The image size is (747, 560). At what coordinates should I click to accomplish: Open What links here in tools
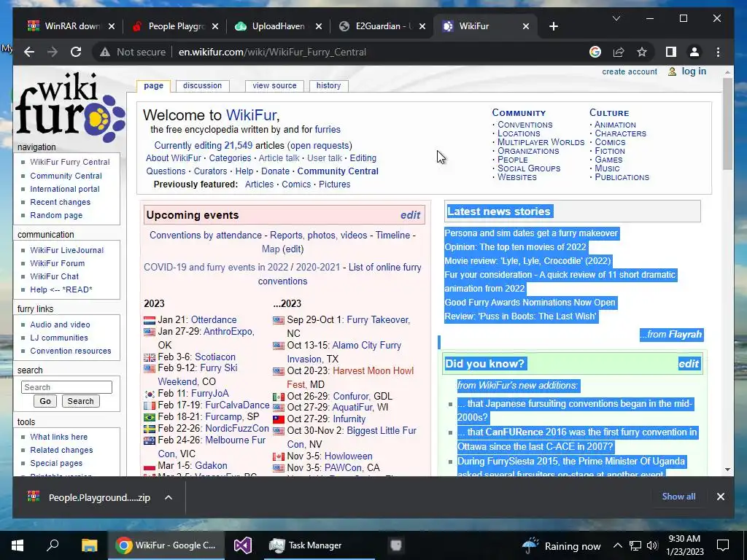click(58, 437)
